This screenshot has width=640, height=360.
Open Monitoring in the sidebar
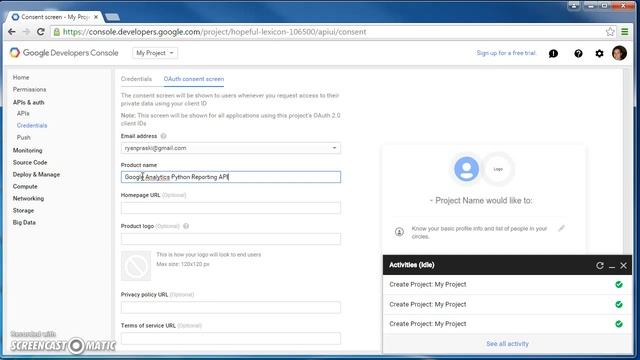[x=27, y=150]
